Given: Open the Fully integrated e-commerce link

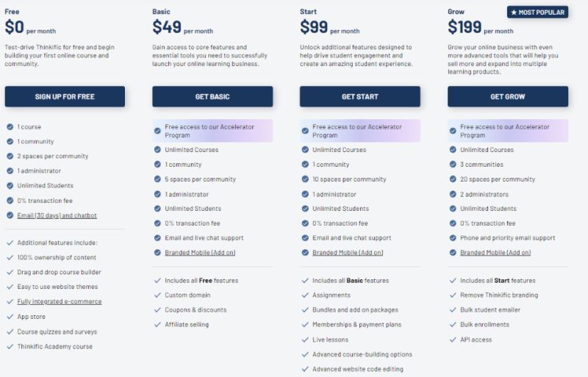Looking at the screenshot, I should [x=60, y=301].
